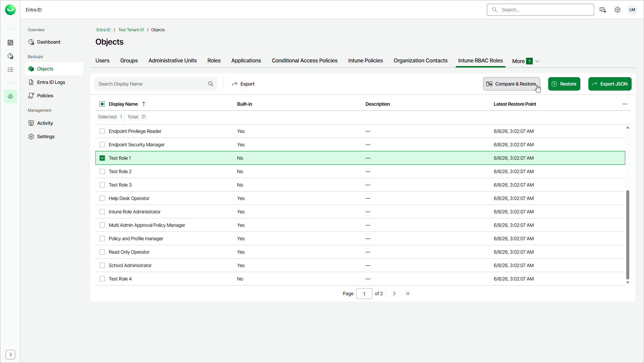Follow the Entra ID breadcrumb link

103,30
